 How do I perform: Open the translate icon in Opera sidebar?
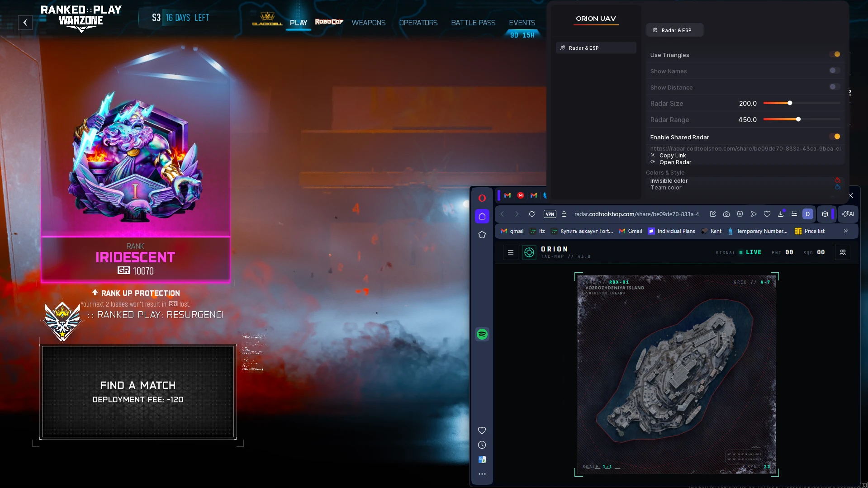[x=482, y=460]
